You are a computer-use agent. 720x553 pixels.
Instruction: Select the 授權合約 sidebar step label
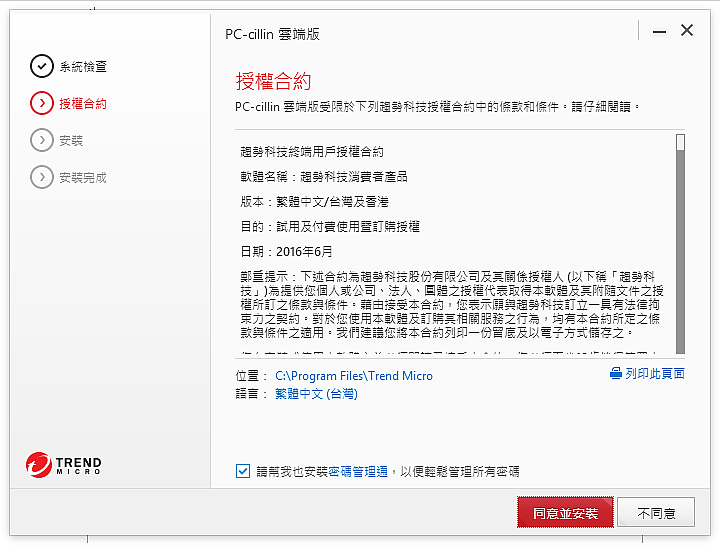[x=83, y=103]
